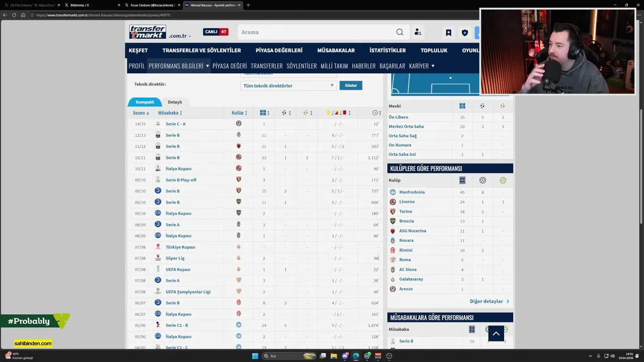Open BAŞARILAR sub-tab
This screenshot has height=362, width=644.
pos(392,66)
